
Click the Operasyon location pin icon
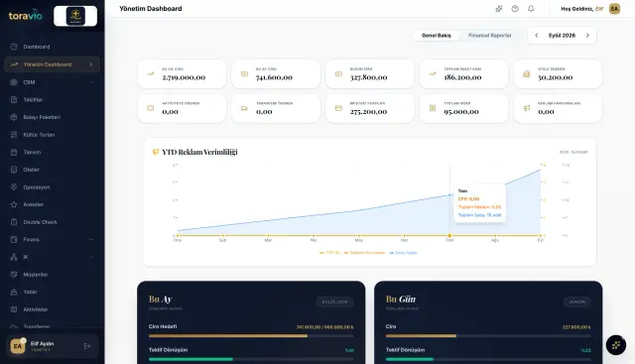tap(14, 187)
